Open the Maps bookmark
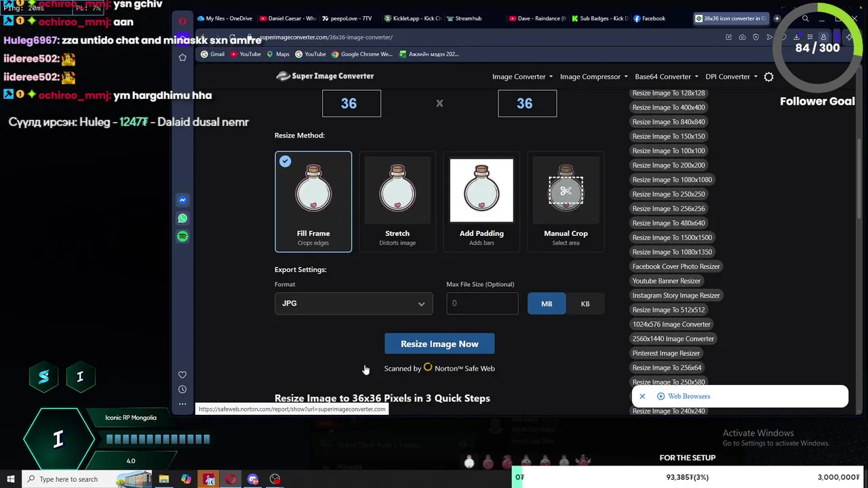 point(278,54)
